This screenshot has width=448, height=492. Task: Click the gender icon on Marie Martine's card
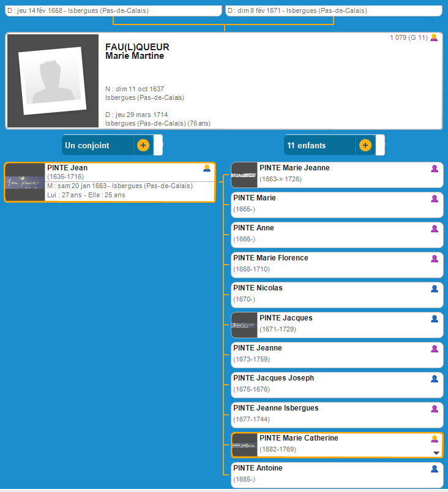tap(434, 38)
